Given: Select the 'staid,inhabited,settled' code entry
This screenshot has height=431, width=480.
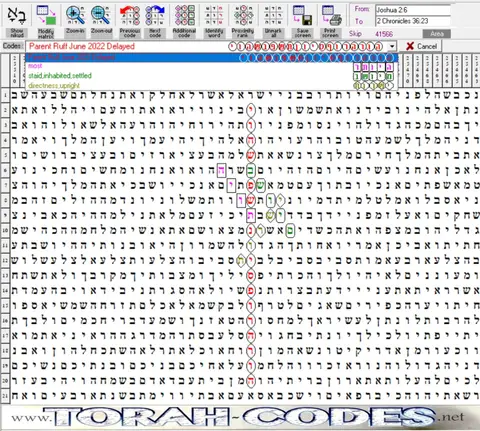Looking at the screenshot, I should pyautogui.click(x=212, y=76).
